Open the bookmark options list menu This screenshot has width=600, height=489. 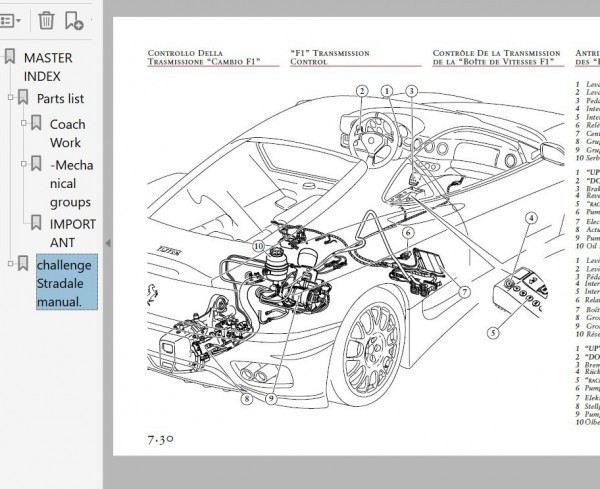[9, 21]
